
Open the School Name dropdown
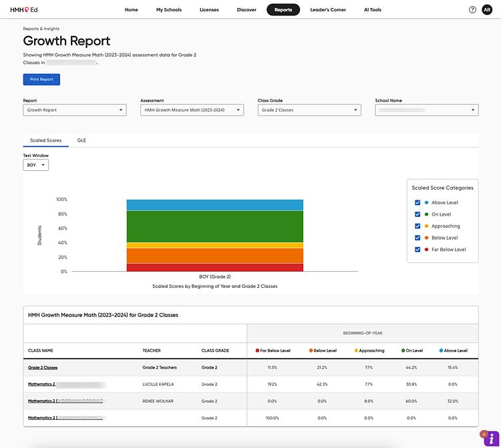tap(427, 110)
